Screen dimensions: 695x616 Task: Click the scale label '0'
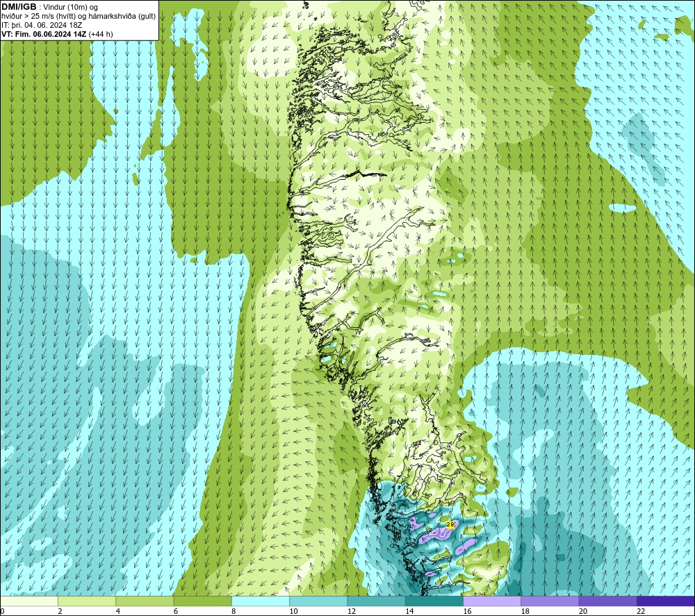coord(2,611)
